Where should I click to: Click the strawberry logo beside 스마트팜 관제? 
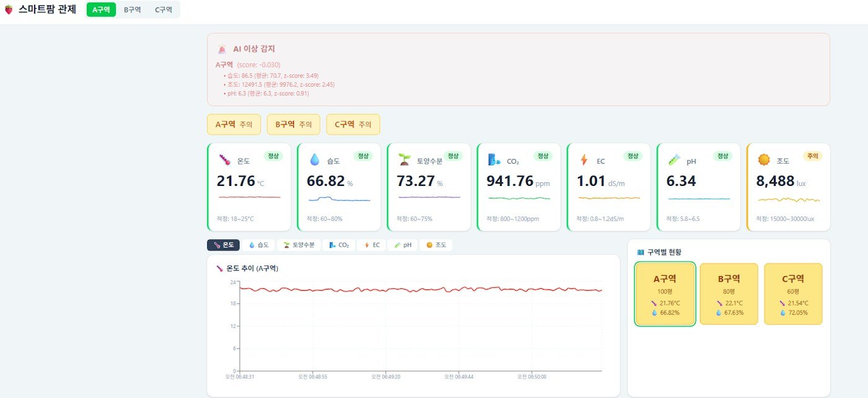8,10
